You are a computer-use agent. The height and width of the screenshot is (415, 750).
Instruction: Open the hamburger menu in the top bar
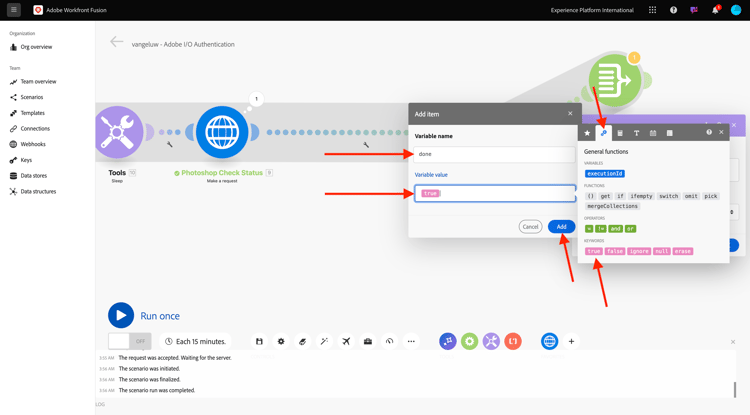click(13, 10)
